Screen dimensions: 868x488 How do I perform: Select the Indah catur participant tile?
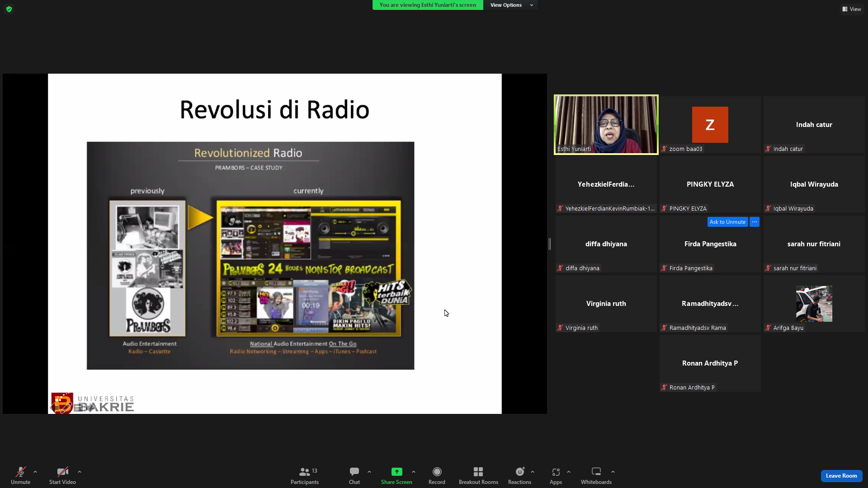(x=814, y=125)
